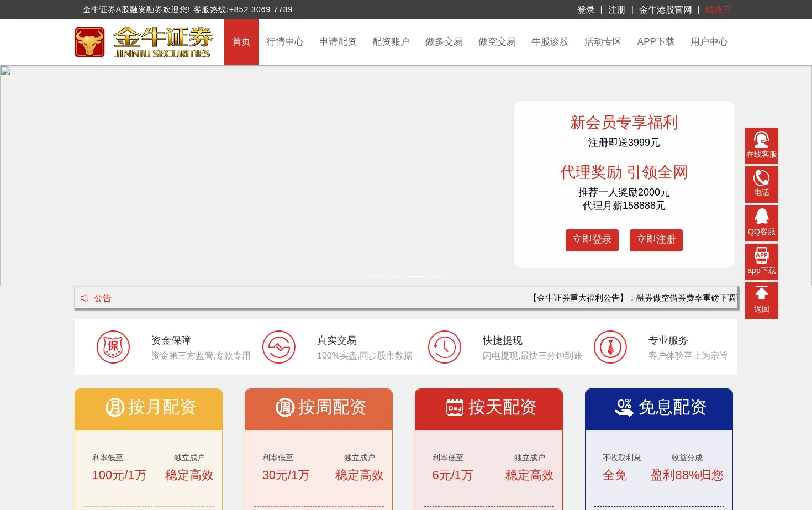This screenshot has width=812, height=510.
Task: Click the 代理月薪158888元 text
Action: pyautogui.click(x=624, y=206)
